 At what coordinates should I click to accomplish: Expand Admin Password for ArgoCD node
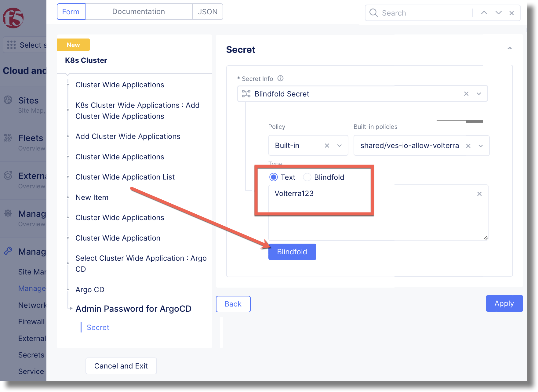pos(71,308)
